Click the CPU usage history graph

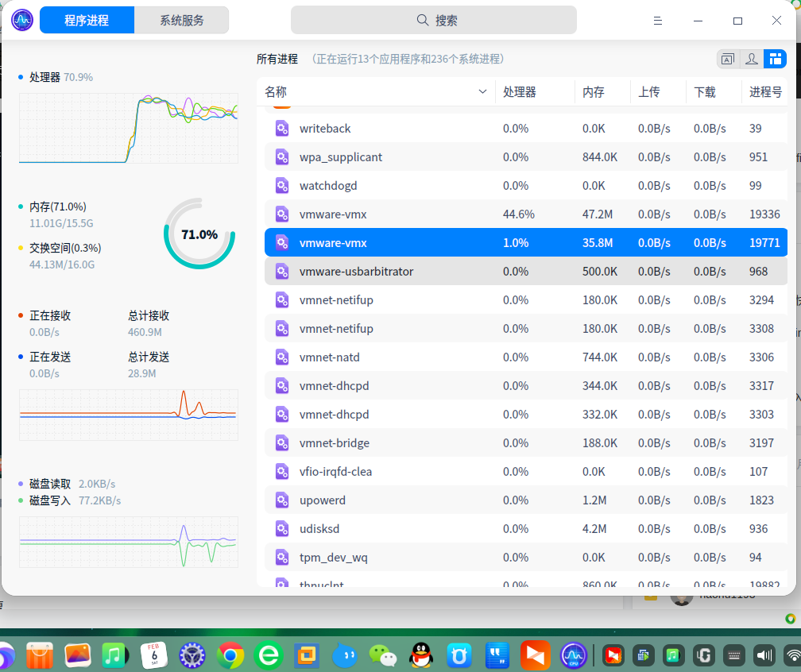(129, 128)
